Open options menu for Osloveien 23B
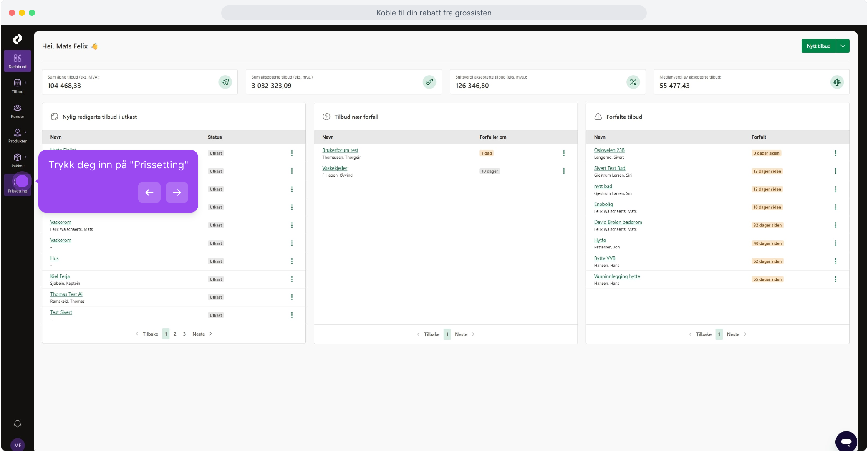 [x=835, y=153]
